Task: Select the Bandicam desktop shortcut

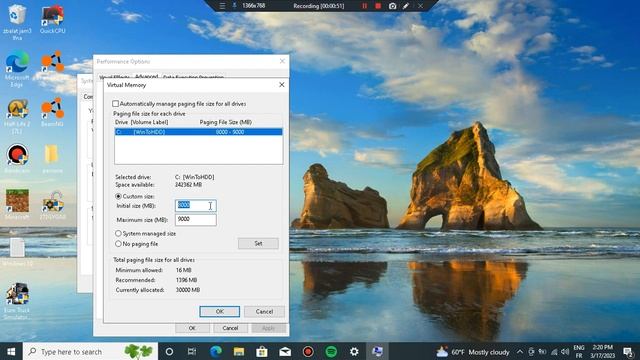Action: pos(17,159)
